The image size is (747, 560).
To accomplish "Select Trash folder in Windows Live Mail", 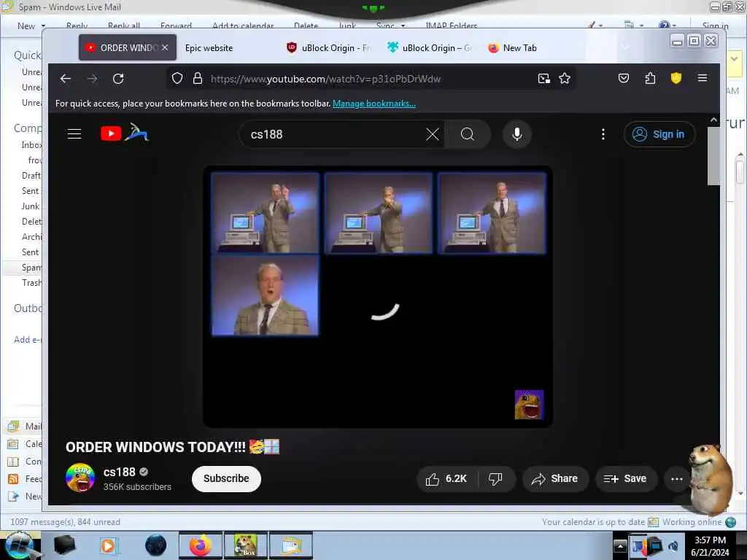I will point(31,282).
